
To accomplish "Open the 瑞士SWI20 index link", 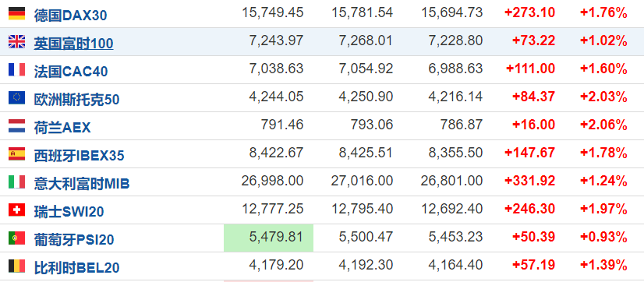I will click(69, 212).
